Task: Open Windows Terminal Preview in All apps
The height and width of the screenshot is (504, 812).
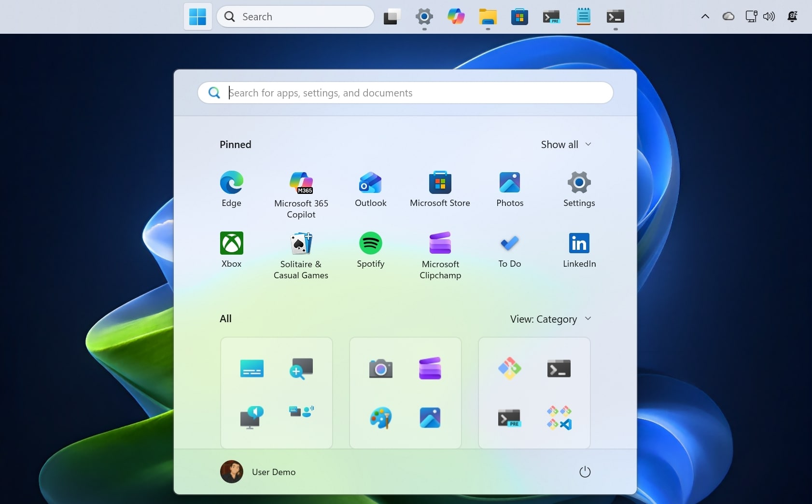Action: [x=510, y=418]
